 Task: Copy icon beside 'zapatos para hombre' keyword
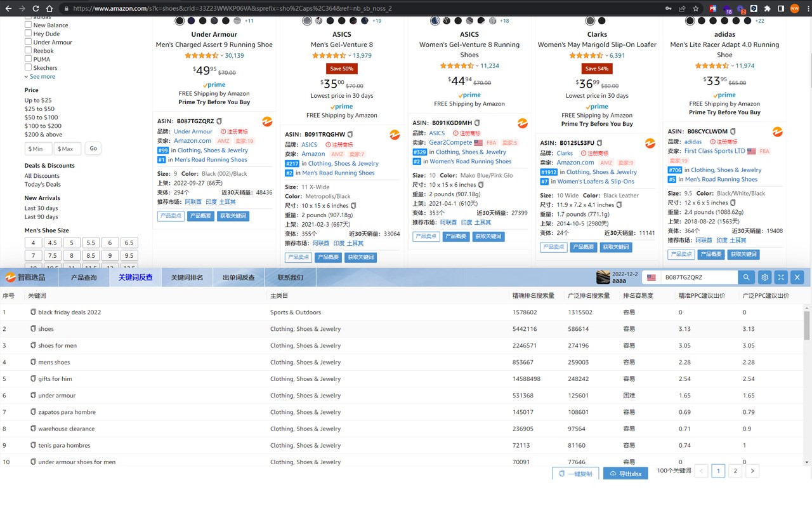click(33, 412)
